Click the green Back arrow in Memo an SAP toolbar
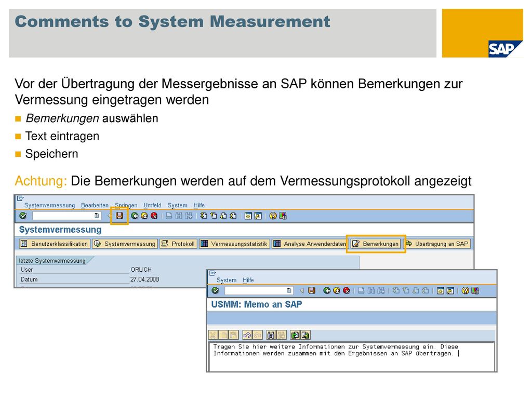 tap(327, 290)
